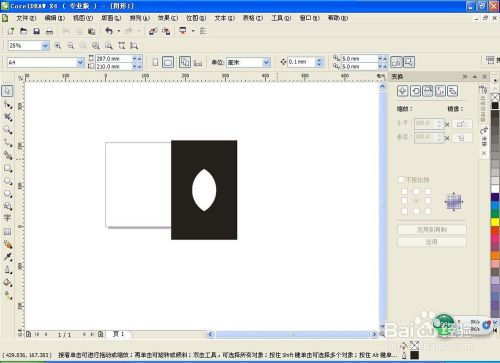Click the Print icon
The image size is (500, 363).
click(49, 31)
